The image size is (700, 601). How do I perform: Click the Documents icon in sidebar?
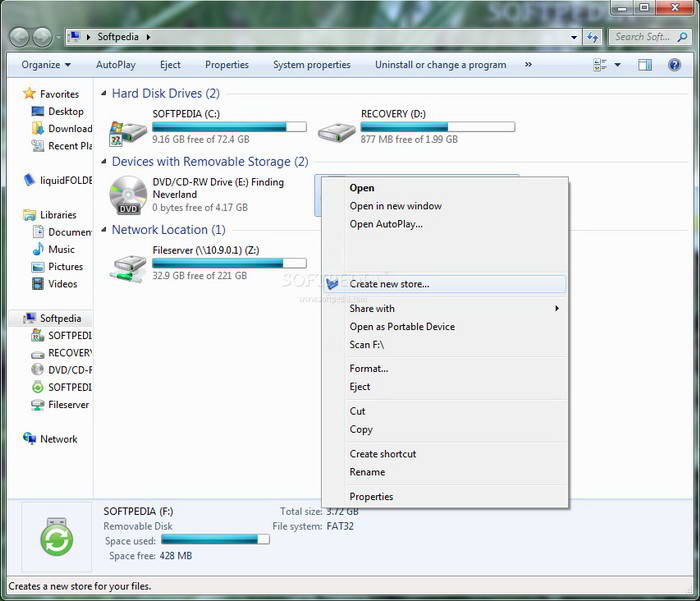tap(38, 232)
